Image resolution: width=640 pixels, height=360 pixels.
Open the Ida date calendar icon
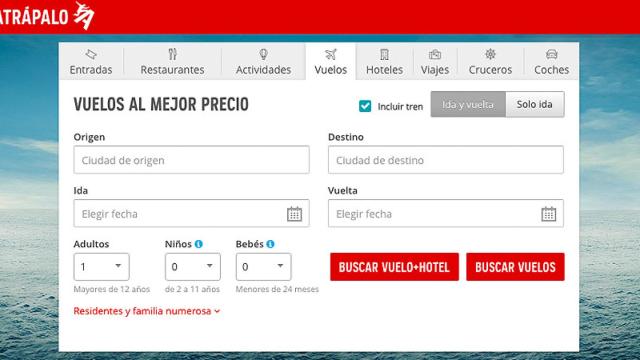click(294, 214)
